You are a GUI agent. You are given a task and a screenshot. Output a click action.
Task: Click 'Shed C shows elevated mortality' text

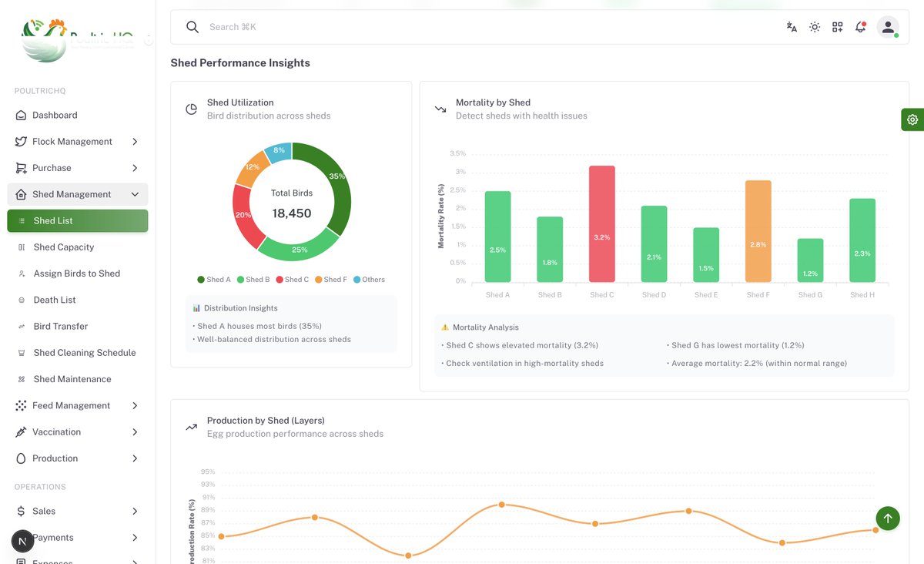tap(522, 345)
